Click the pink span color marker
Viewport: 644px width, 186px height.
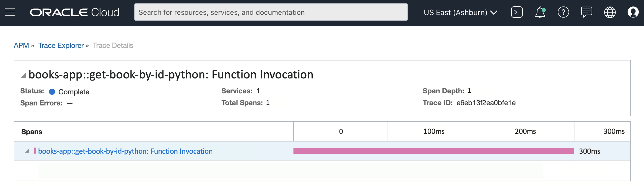pos(35,151)
